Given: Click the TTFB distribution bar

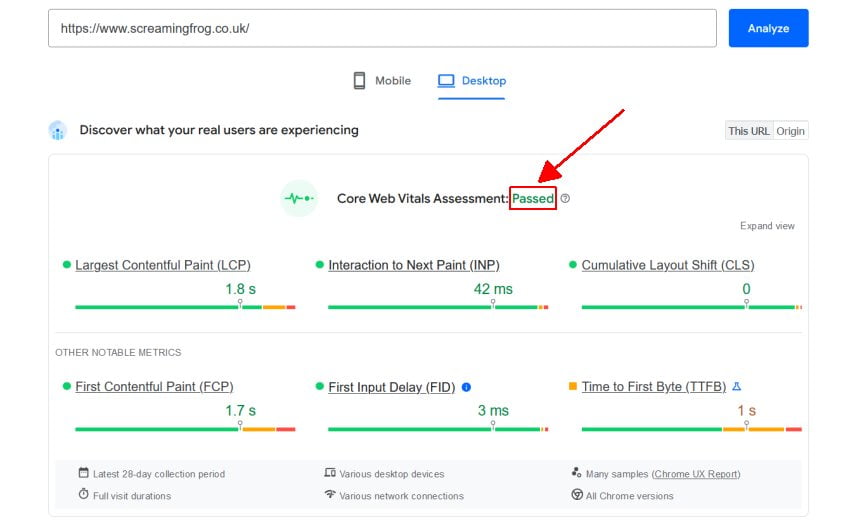Looking at the screenshot, I should (x=691, y=429).
